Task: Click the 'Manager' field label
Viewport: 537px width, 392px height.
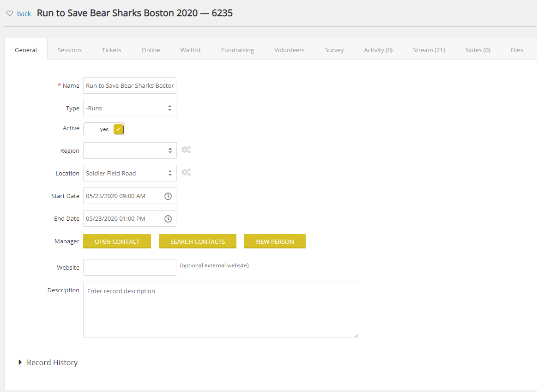Action: tap(67, 241)
